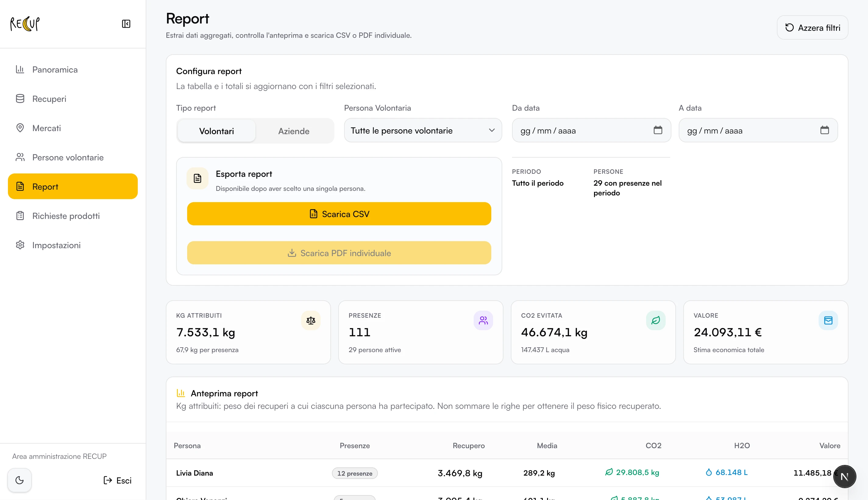Click Scarica PDF individuale button
Viewport: 868px width, 500px height.
[x=339, y=253]
